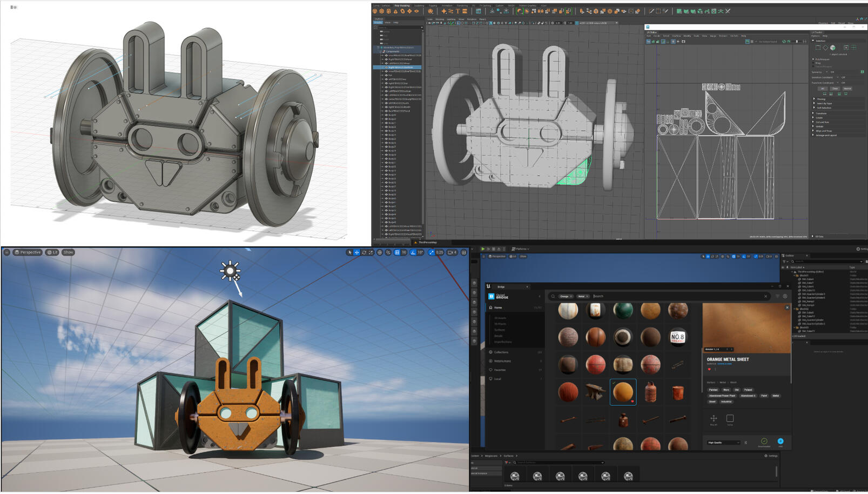Open the High Quality dropdown
This screenshot has width=868, height=494.
pyautogui.click(x=723, y=443)
